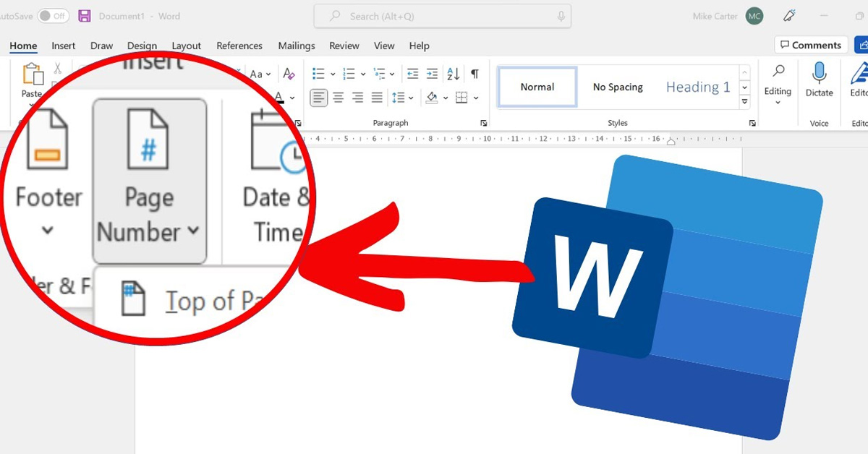Click the Increase Indent icon

(x=432, y=74)
